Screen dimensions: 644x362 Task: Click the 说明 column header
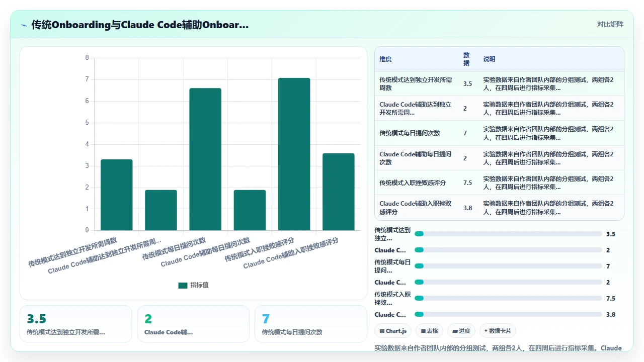coord(489,59)
